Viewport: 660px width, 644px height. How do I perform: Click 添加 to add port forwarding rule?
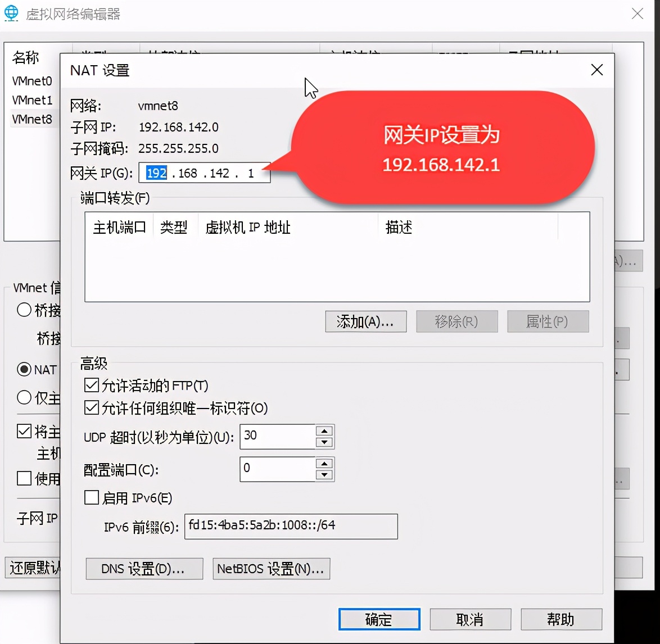coord(365,321)
